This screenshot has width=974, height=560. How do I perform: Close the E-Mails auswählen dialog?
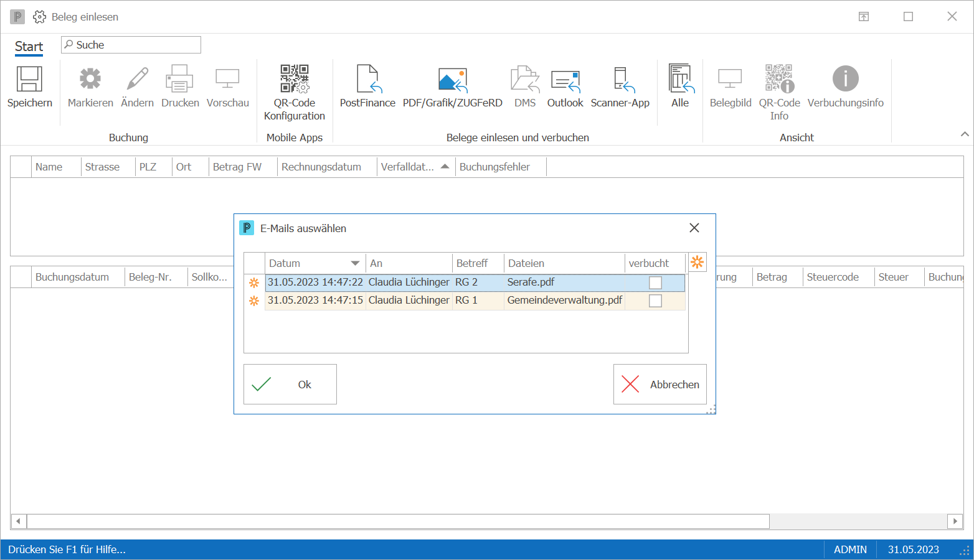[x=694, y=228]
